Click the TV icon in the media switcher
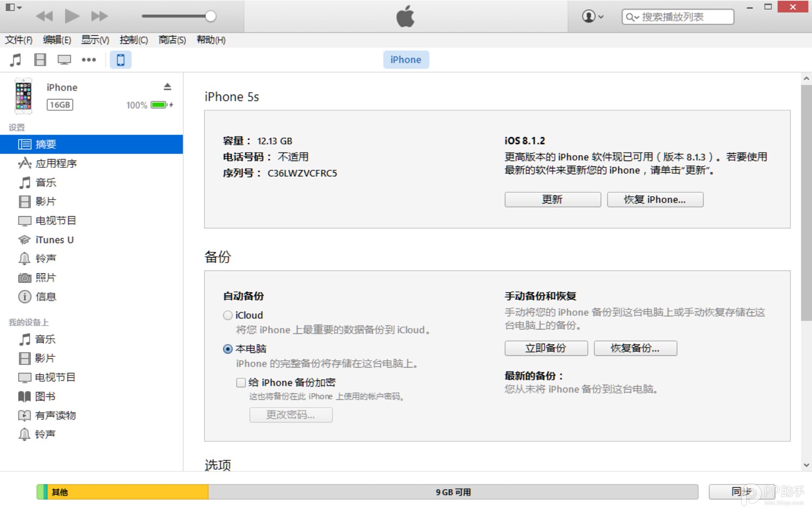812x512 pixels. pyautogui.click(x=64, y=60)
